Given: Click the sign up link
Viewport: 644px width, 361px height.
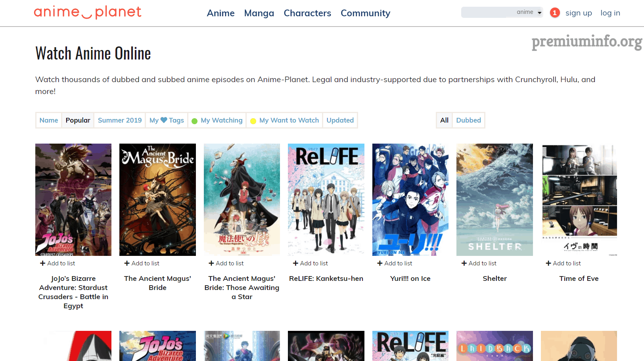Looking at the screenshot, I should coord(579,13).
